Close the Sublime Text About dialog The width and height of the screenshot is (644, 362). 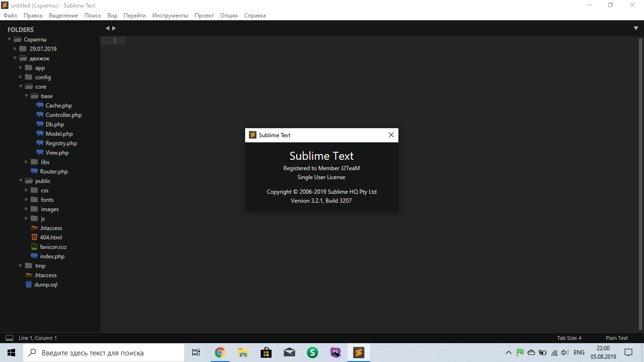tap(391, 135)
